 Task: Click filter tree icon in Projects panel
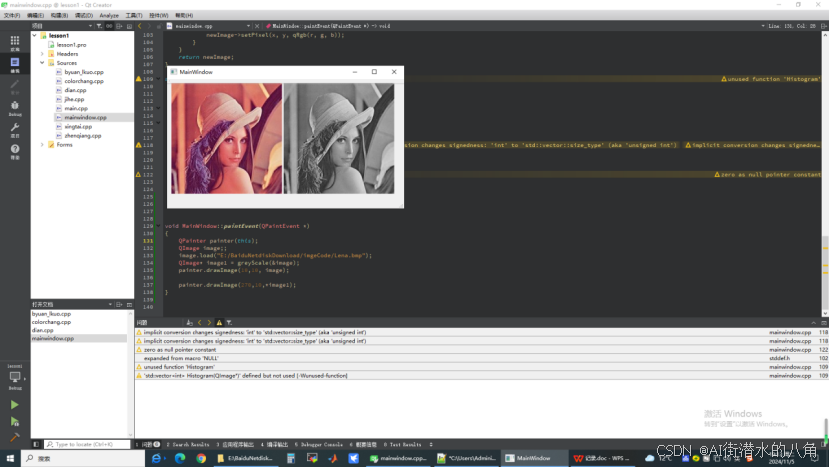tap(99, 25)
